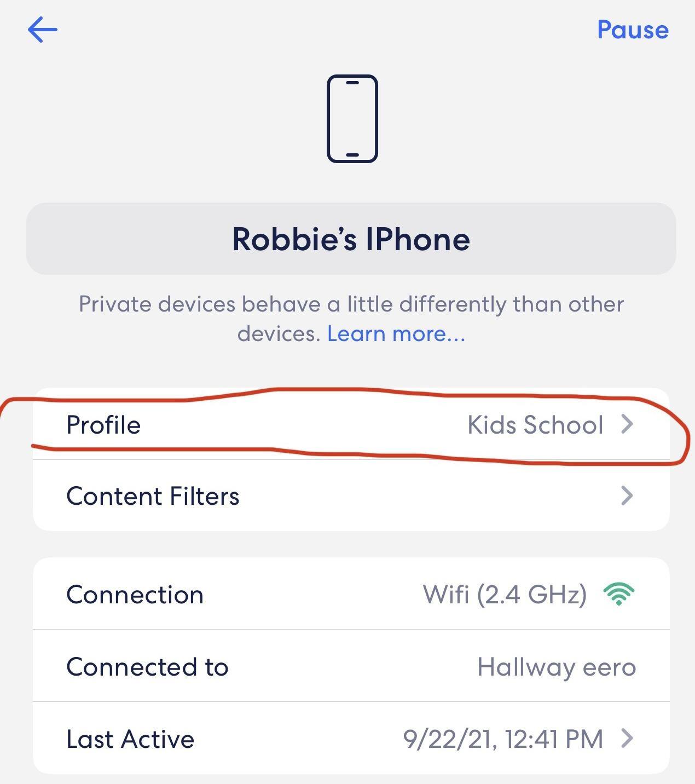Image resolution: width=695 pixels, height=784 pixels.
Task: Open Content Filters settings
Action: pyautogui.click(x=350, y=496)
